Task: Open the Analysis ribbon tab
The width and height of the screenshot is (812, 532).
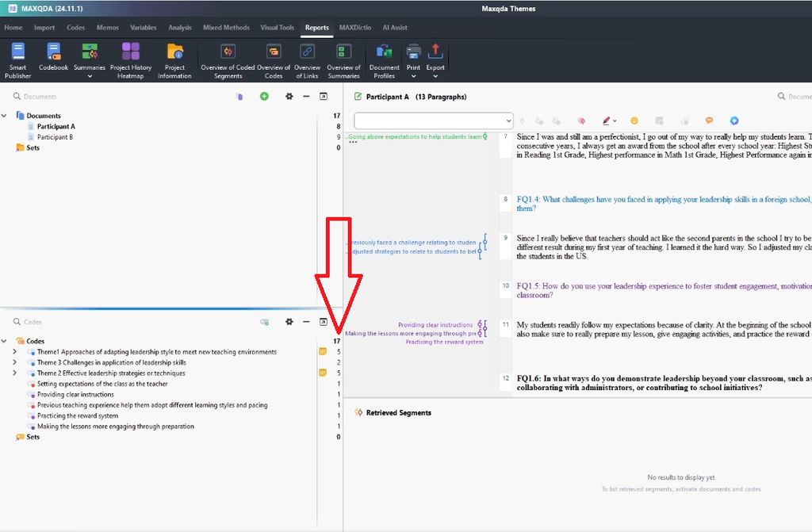Action: (180, 28)
